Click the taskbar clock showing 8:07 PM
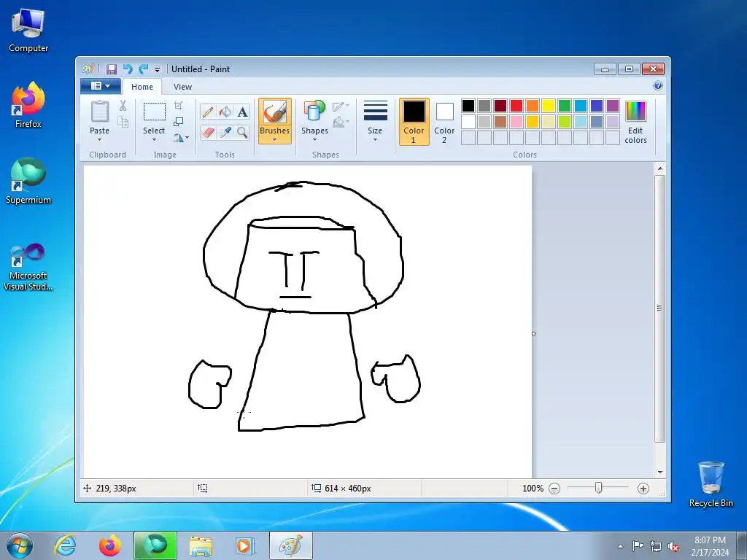The height and width of the screenshot is (560, 747). click(x=711, y=540)
